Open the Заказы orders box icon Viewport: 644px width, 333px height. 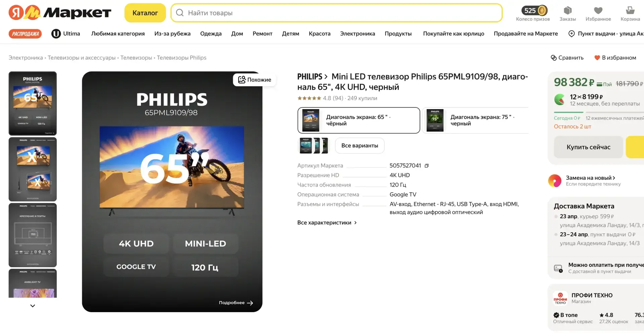(x=568, y=10)
